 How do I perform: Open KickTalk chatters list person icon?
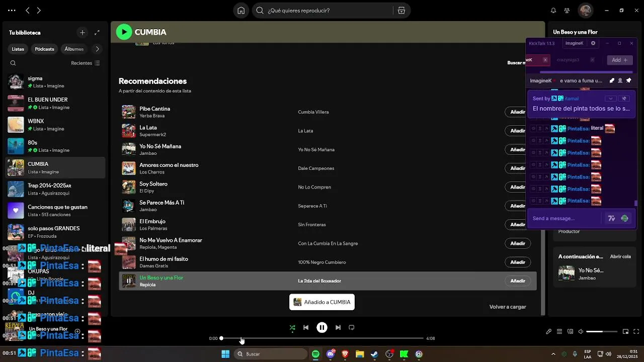pyautogui.click(x=620, y=80)
